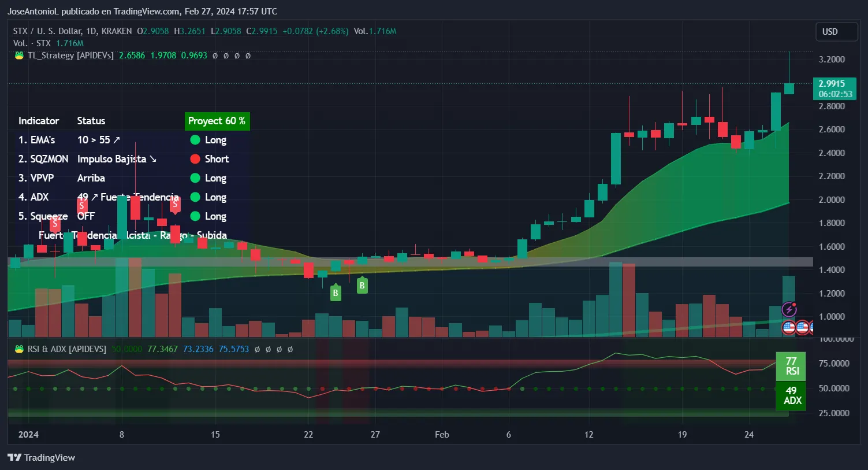Image resolution: width=868 pixels, height=470 pixels.
Task: Select the RSI & ADX [APIDEVS] pane title
Action: [67, 349]
